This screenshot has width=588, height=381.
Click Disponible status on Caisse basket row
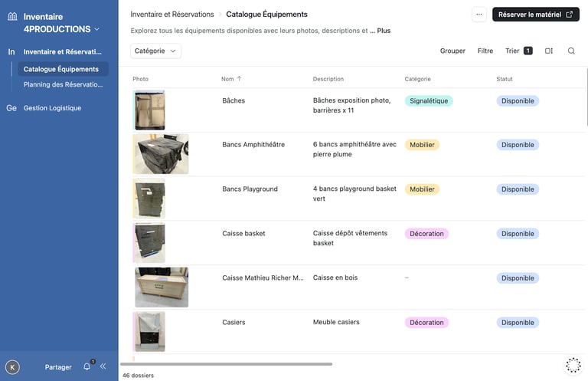tap(518, 234)
